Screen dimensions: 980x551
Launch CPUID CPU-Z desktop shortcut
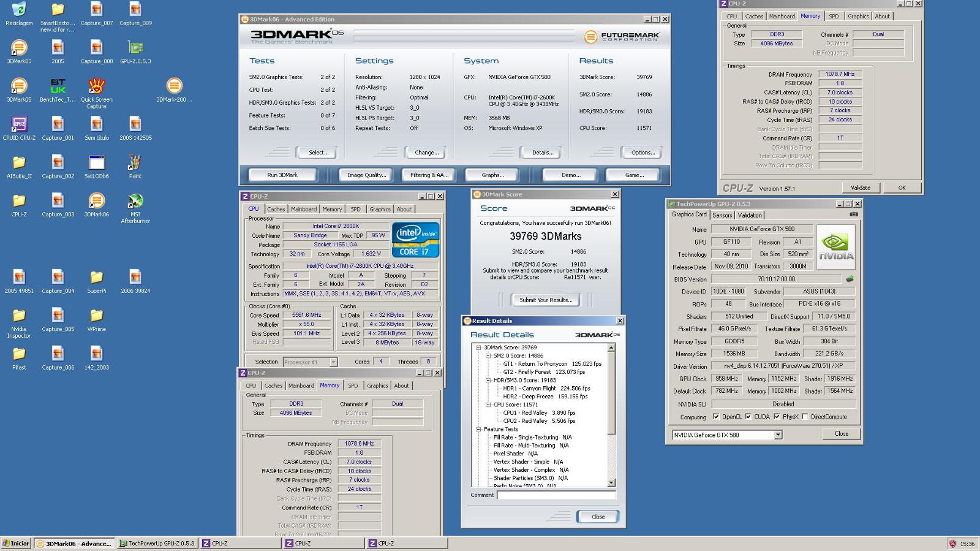pyautogui.click(x=19, y=129)
